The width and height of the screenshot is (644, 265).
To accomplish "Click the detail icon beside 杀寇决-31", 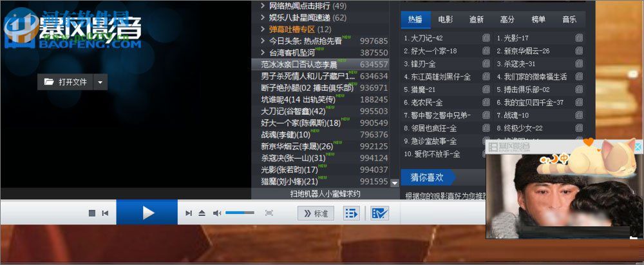I will coord(579,64).
